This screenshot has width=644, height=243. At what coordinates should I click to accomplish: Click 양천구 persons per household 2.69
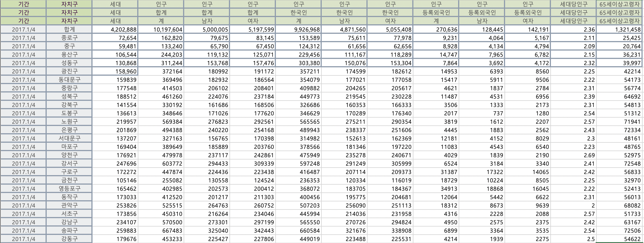point(573,155)
